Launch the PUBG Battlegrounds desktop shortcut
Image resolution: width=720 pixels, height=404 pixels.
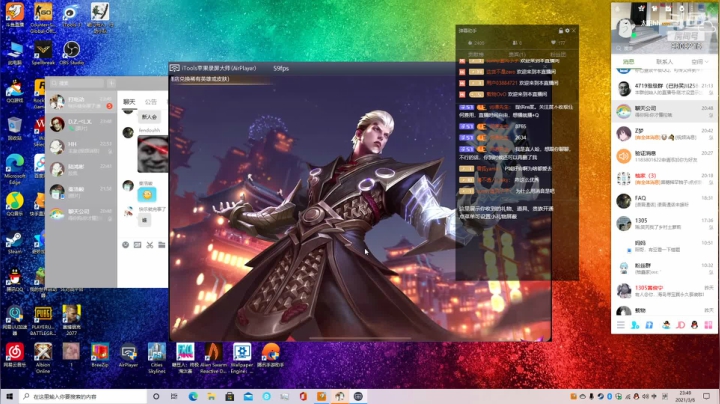click(43, 320)
